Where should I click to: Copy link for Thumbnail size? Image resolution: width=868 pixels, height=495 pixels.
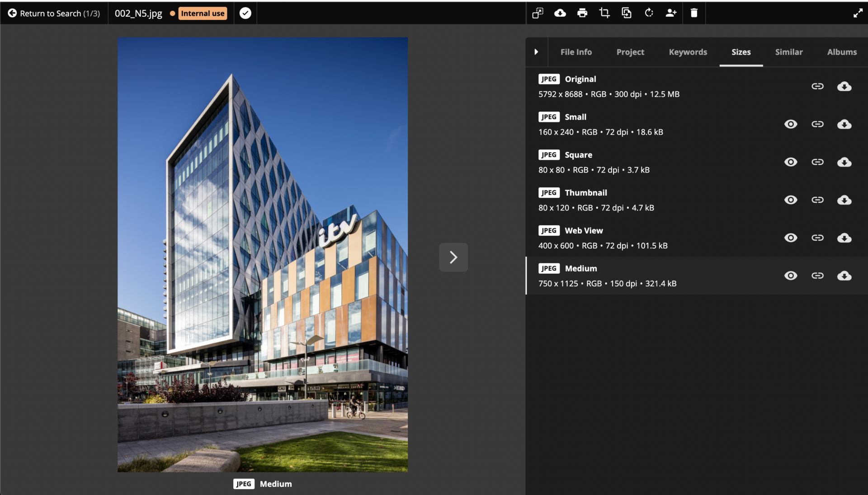click(x=817, y=200)
